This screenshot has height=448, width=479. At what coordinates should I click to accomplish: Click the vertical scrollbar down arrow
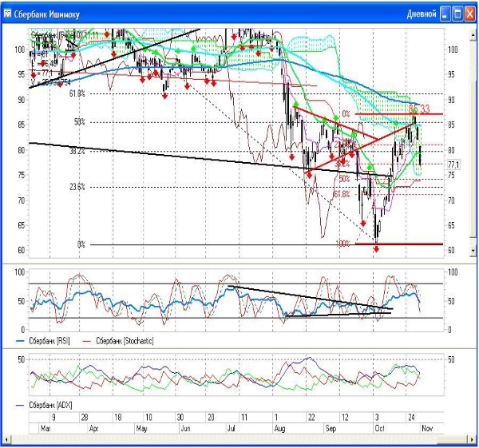[473, 250]
